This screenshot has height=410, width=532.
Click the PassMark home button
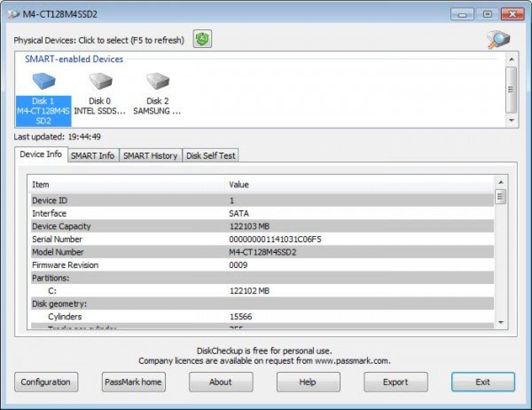coord(133,382)
